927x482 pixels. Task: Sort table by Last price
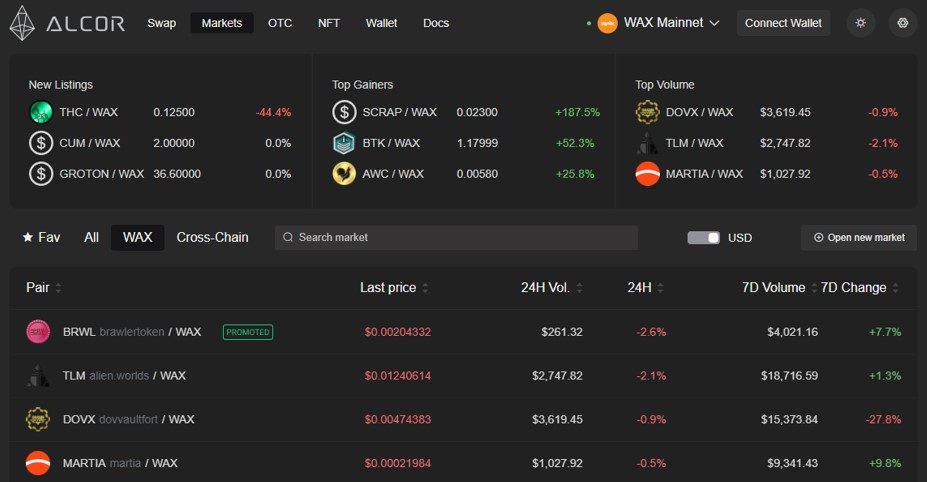[425, 288]
